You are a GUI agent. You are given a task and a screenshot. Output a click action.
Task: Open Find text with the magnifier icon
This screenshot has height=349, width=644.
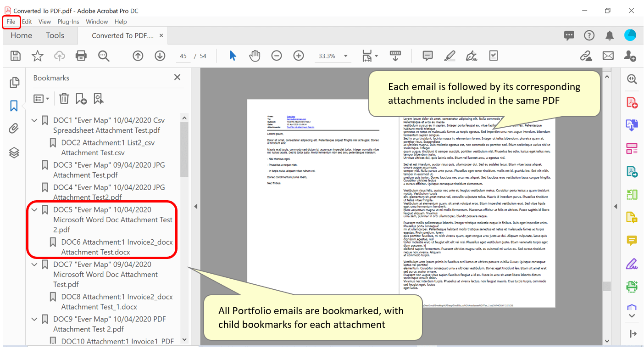coord(104,56)
